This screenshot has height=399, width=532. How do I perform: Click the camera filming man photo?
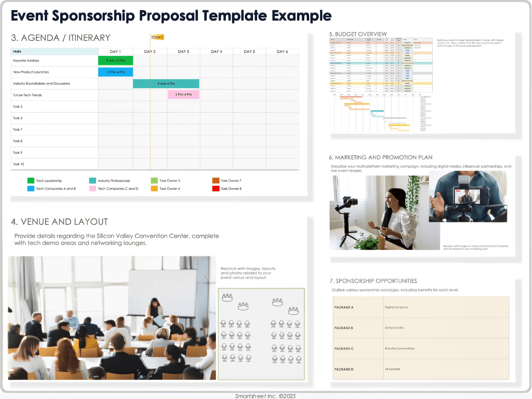468,196
